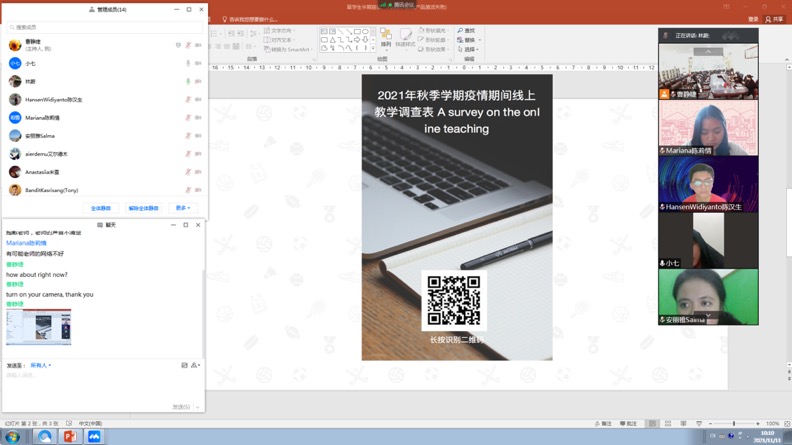
Task: Unmute HansenWidiyanto's muted microphone icon
Action: (188, 100)
